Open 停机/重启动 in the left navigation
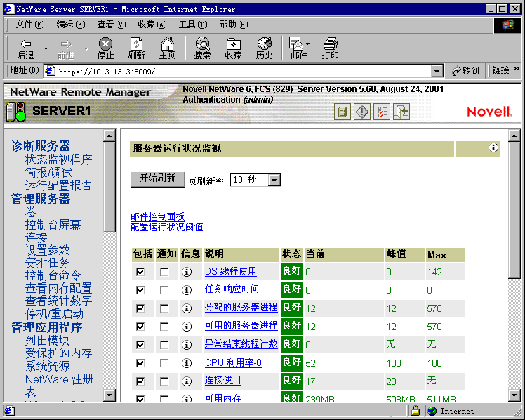 54,314
